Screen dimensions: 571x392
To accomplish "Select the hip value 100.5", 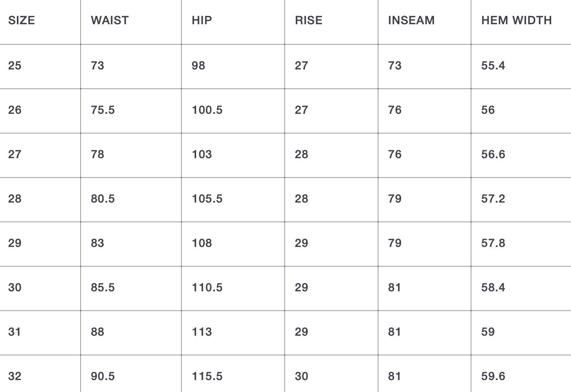I will 207,110.
